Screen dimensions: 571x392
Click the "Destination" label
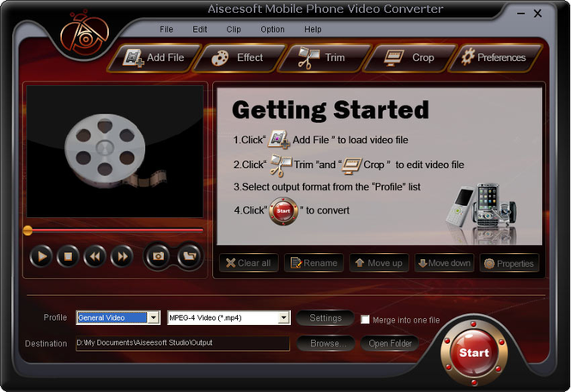coord(46,344)
